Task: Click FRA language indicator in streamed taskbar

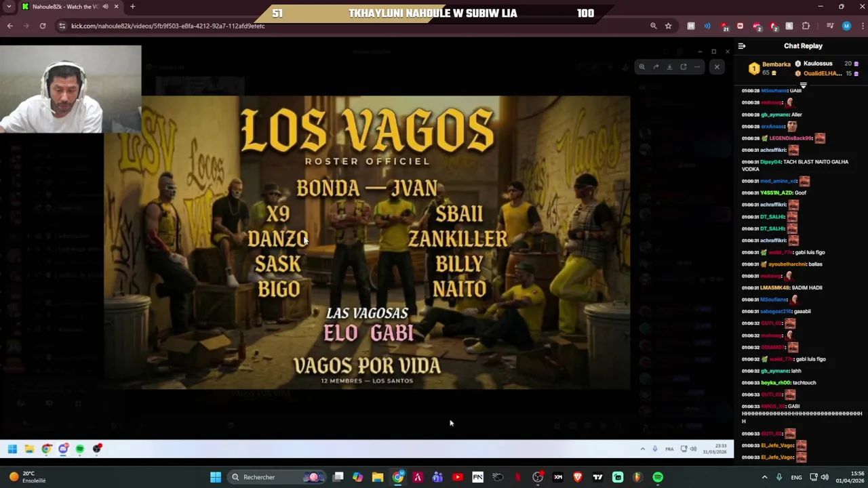Action: pos(669,449)
